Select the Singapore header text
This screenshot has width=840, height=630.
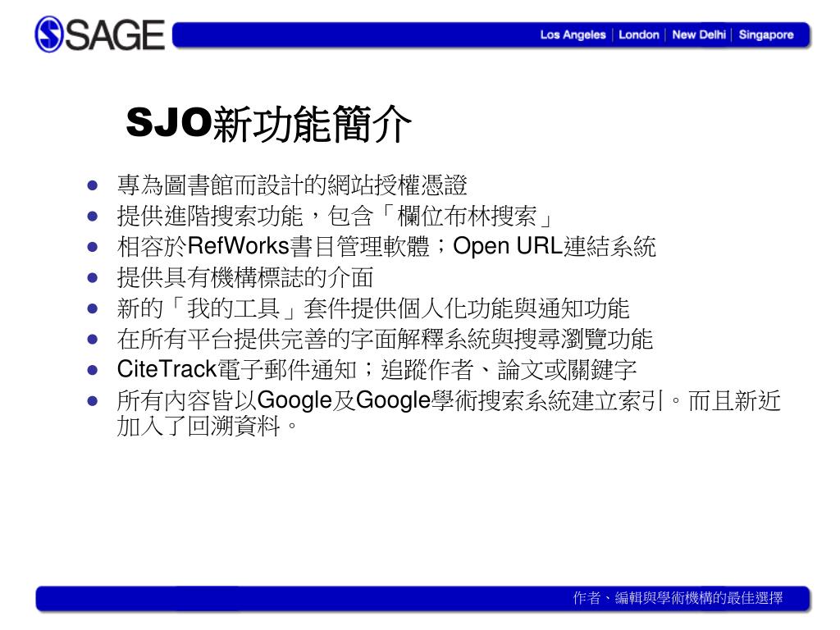766,34
